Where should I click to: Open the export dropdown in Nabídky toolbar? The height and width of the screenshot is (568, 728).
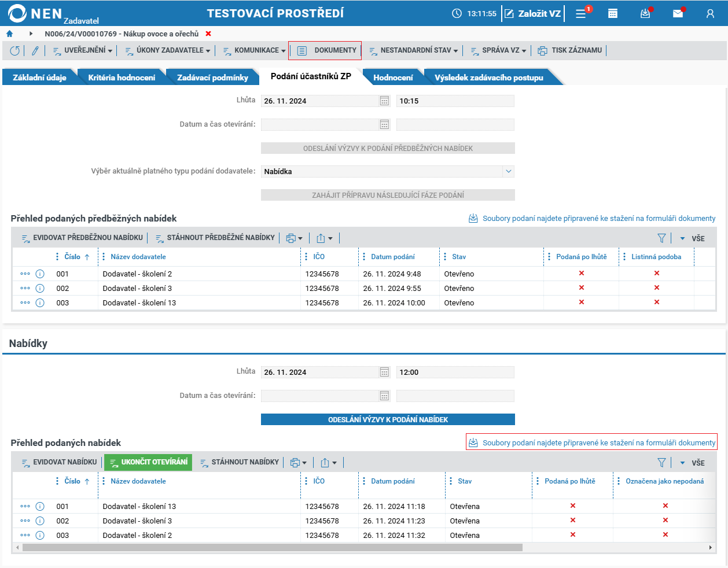click(329, 463)
